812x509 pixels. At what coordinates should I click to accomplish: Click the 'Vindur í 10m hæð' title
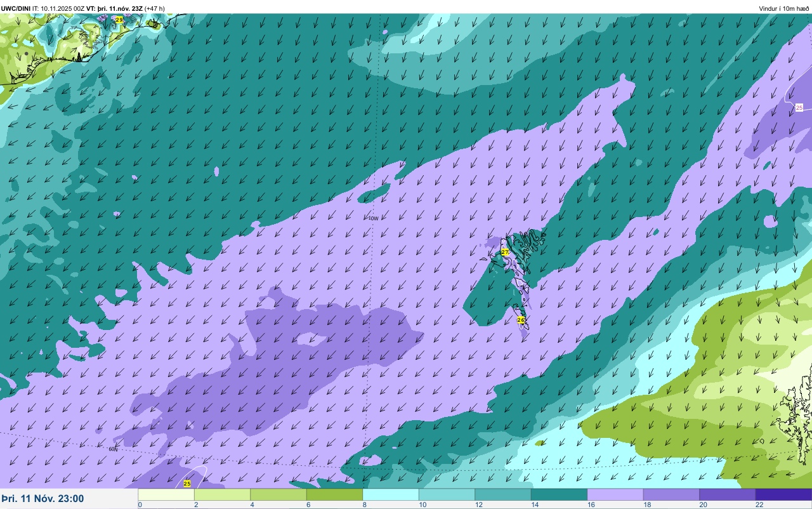tap(784, 8)
